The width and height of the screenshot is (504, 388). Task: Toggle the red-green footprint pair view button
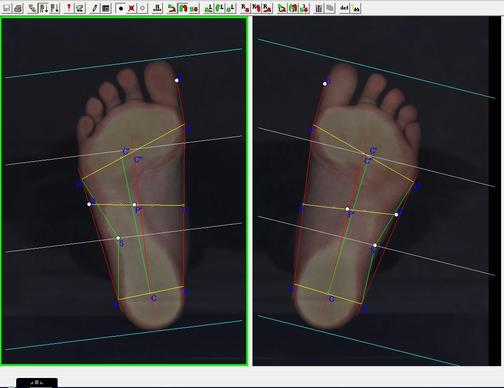point(183,8)
